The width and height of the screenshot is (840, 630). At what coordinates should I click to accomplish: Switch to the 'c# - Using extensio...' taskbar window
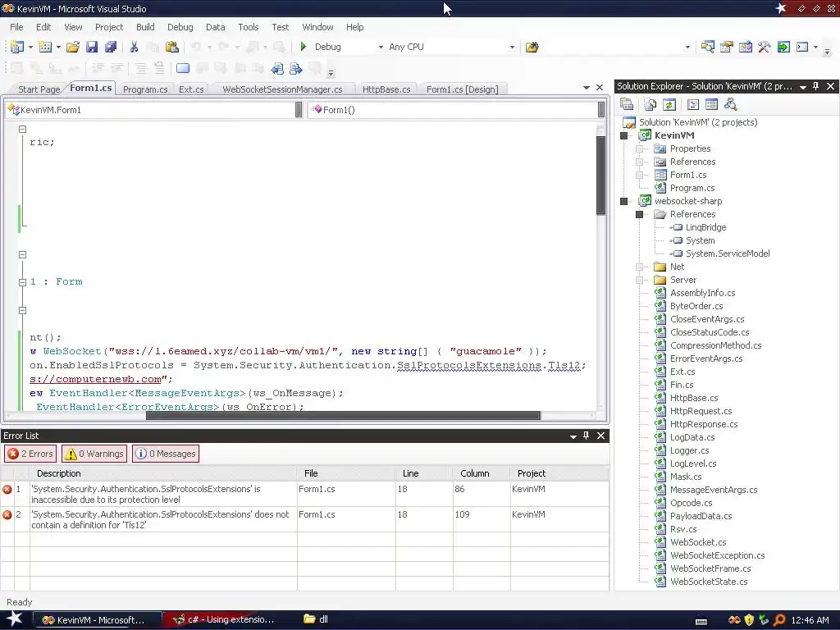(x=225, y=620)
